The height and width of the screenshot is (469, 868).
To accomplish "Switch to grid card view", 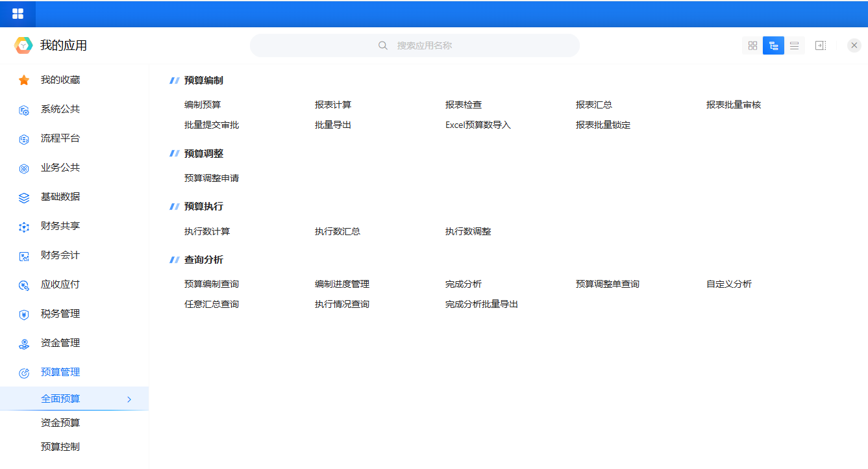I will pyautogui.click(x=752, y=45).
